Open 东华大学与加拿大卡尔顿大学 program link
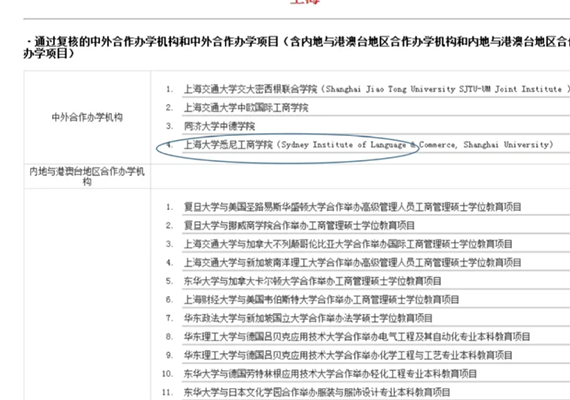 click(x=312, y=281)
